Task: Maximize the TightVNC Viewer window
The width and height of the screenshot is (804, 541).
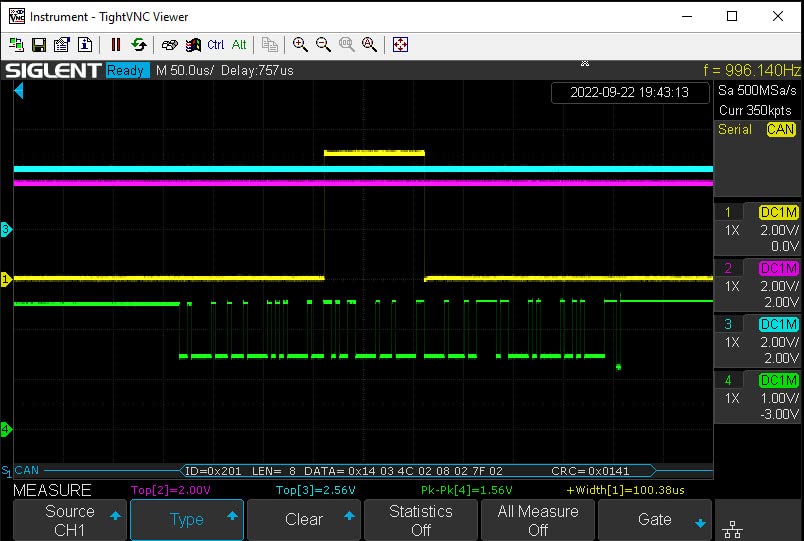Action: point(732,16)
